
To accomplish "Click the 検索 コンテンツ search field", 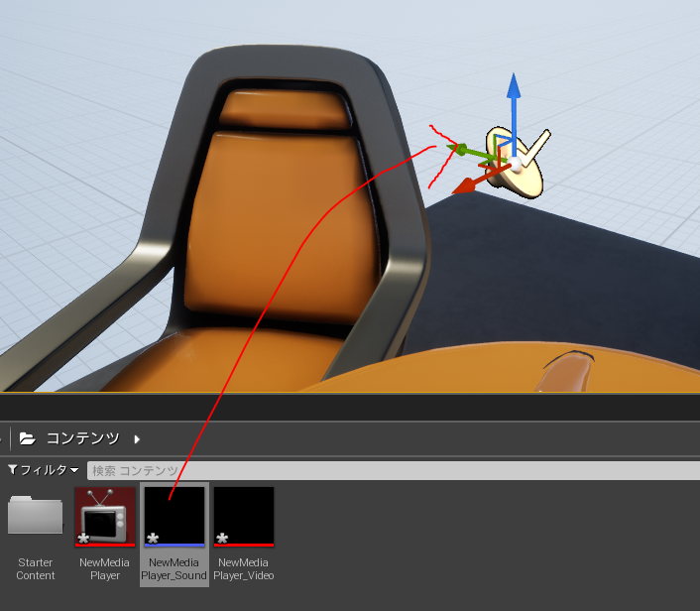I will [x=394, y=471].
